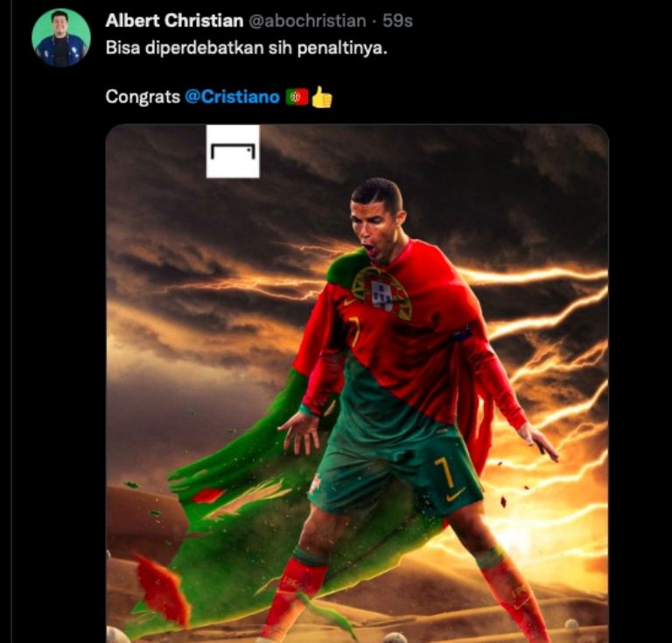Click the white Goal logo in the image
This screenshot has width=672, height=643.
(x=233, y=151)
